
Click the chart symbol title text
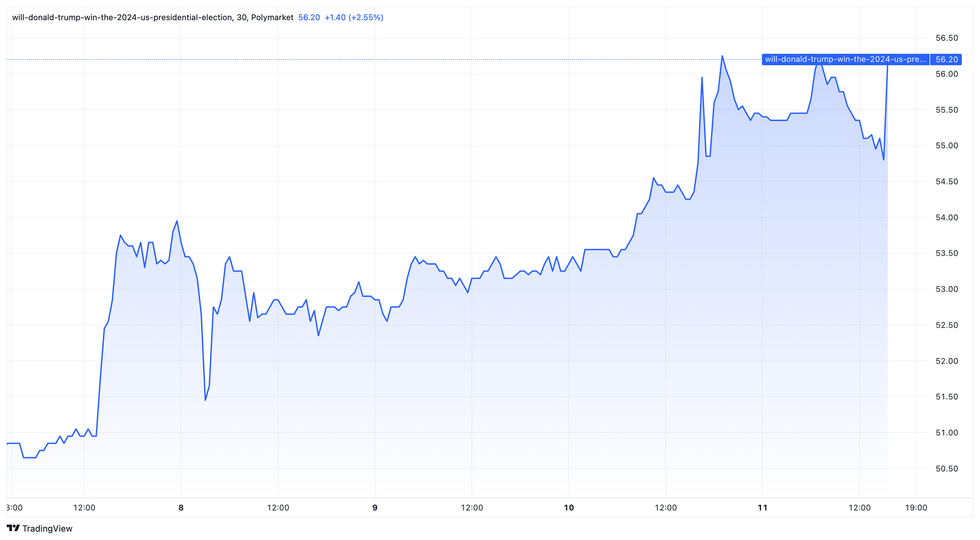153,18
